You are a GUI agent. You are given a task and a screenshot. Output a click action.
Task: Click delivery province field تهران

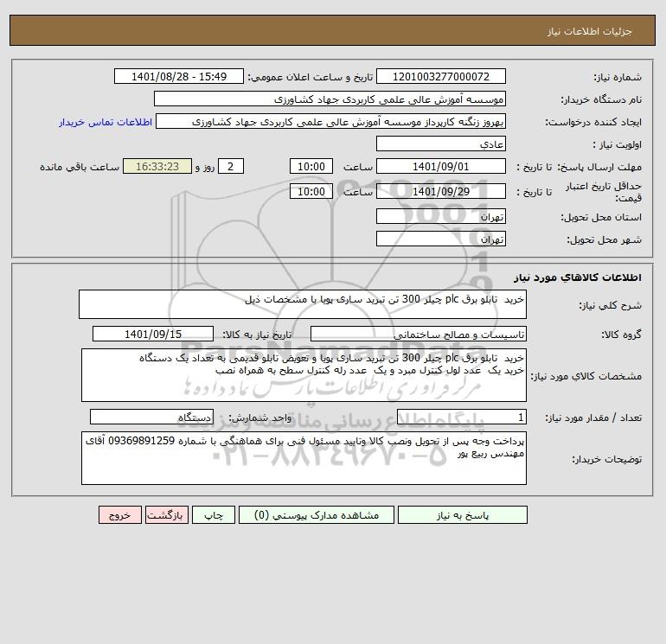tap(441, 216)
